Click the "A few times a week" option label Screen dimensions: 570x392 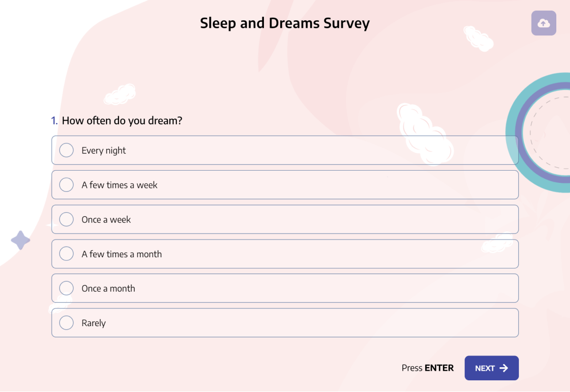[119, 184]
